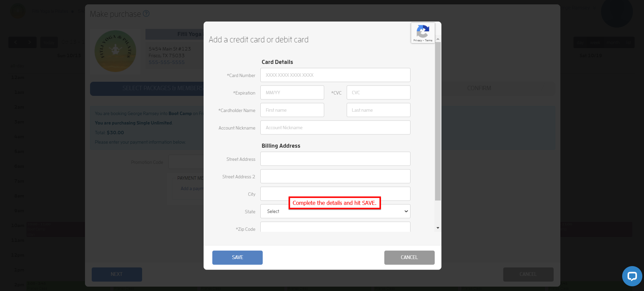
Task: Click the cardholder First name field
Action: click(x=292, y=110)
